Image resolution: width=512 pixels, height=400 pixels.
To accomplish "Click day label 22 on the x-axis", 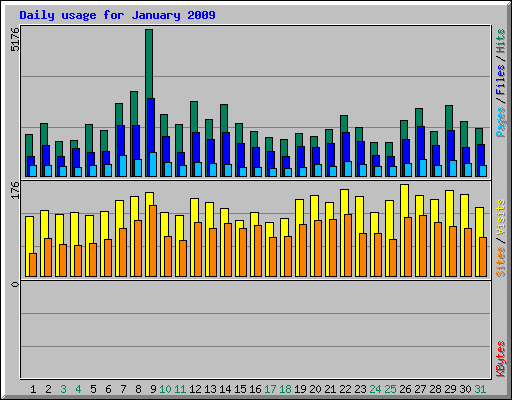I will [345, 389].
